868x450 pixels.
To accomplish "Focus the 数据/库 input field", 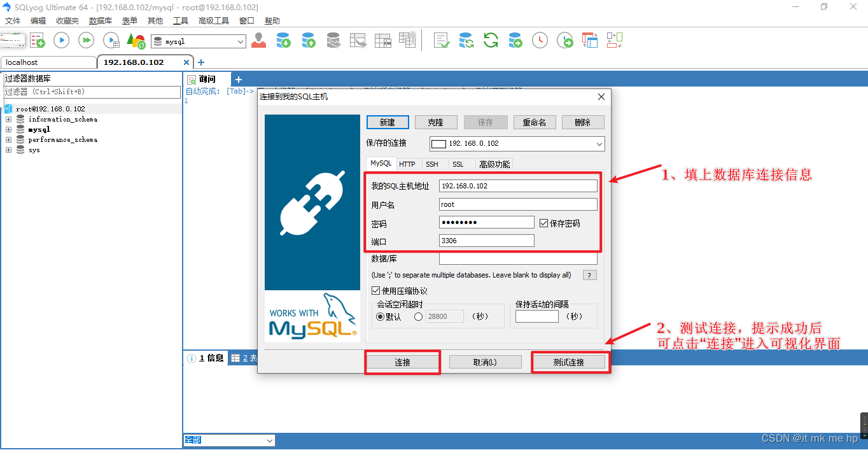I will click(x=518, y=258).
